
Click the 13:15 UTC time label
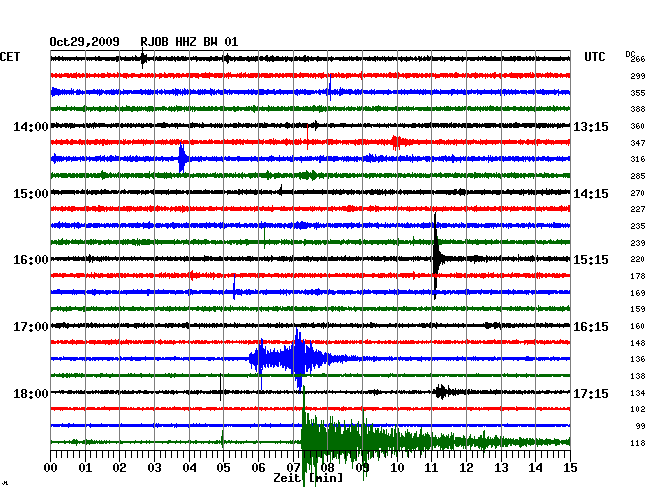pyautogui.click(x=591, y=126)
